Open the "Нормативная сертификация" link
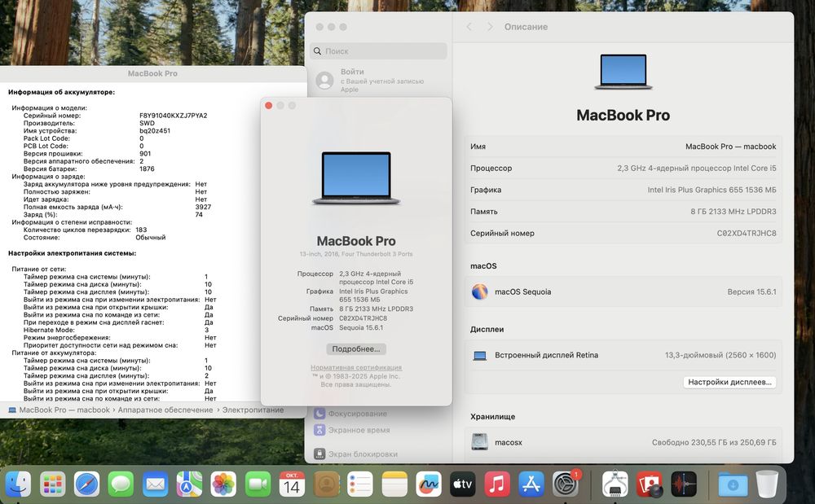Viewport: 815px width, 504px height. click(356, 367)
